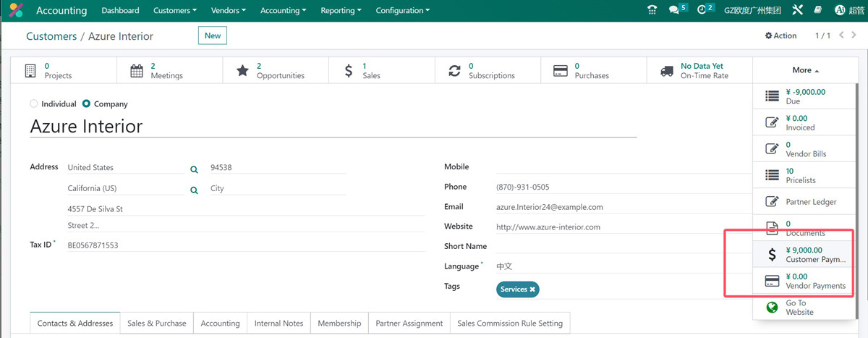Click the search icon beside United States
Screen dimensions: 868x338
point(194,169)
